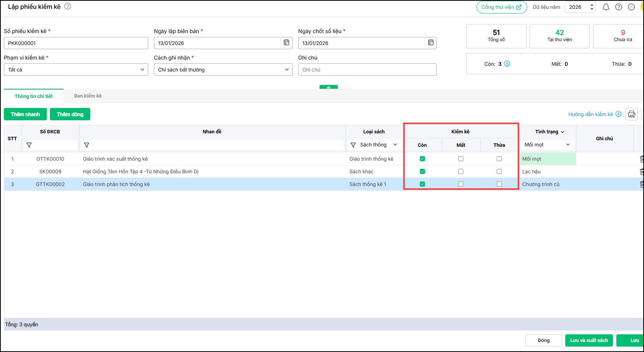The width and height of the screenshot is (644, 352).
Task: Check Thừa checkbox for GTTK00002
Action: point(499,184)
